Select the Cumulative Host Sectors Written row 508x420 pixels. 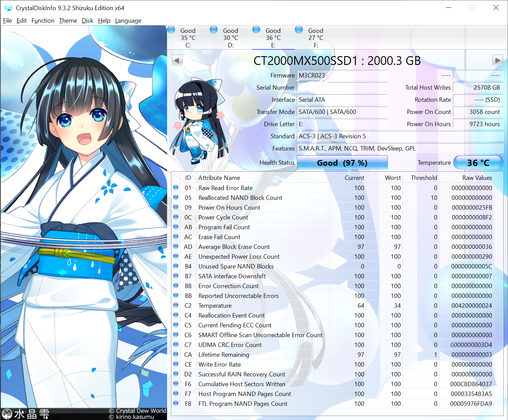click(x=333, y=384)
